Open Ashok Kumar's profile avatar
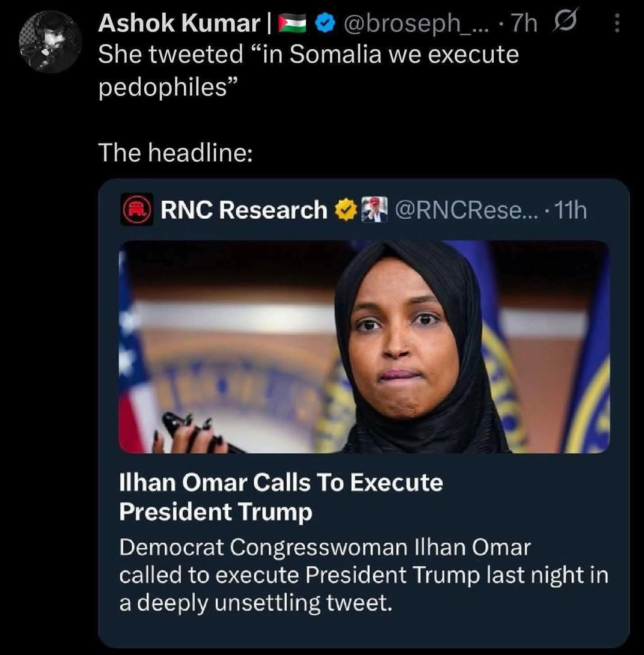644x655 pixels. pyautogui.click(x=49, y=41)
